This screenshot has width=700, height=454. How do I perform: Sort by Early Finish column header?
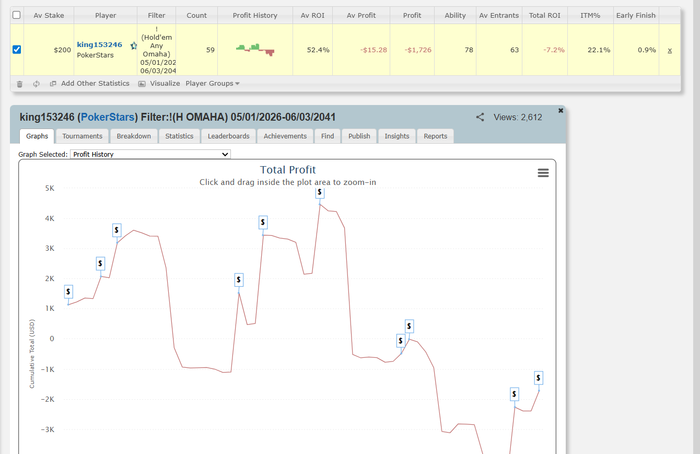636,15
